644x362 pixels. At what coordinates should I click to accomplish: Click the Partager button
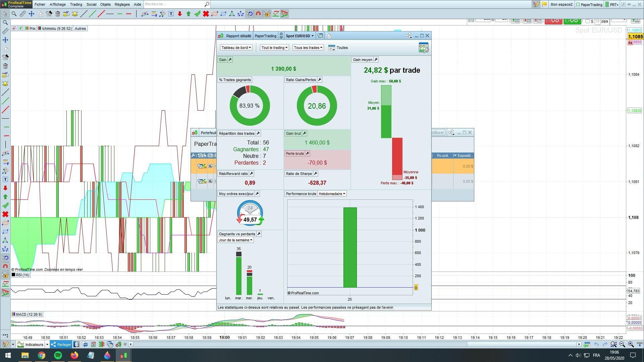[x=61, y=344]
